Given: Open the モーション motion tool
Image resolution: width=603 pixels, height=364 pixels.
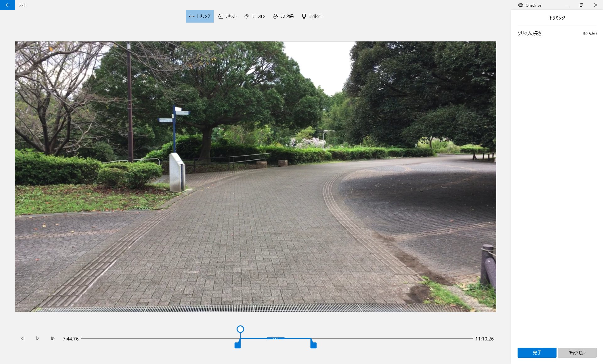Looking at the screenshot, I should click(x=255, y=16).
